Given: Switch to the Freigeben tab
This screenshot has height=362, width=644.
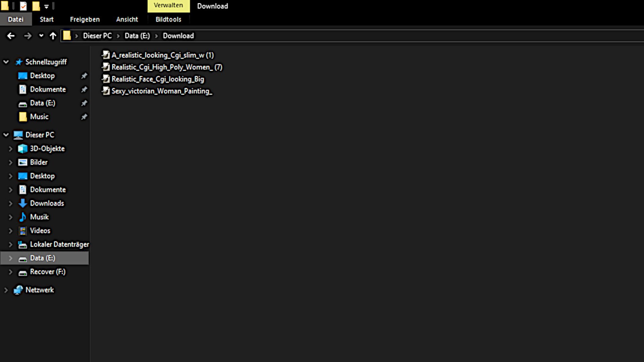Looking at the screenshot, I should point(85,19).
